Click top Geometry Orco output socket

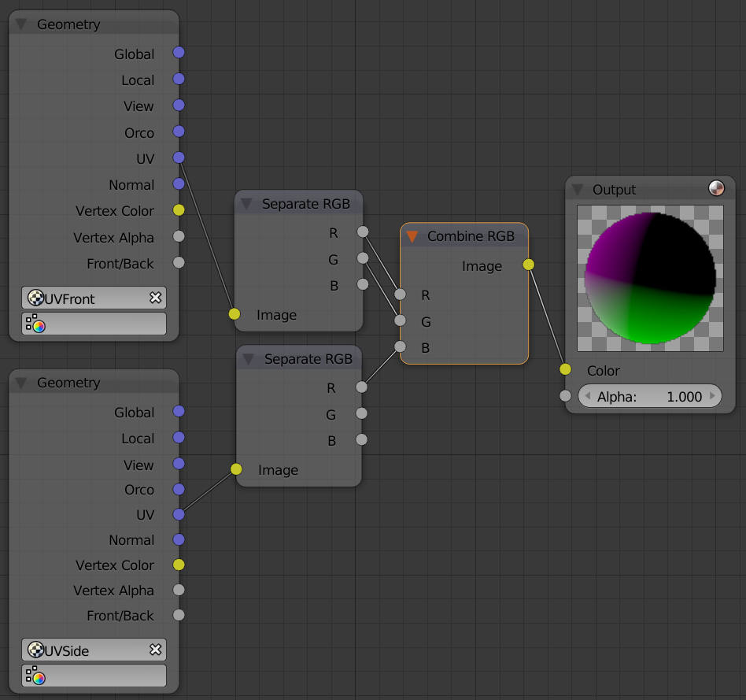(179, 131)
